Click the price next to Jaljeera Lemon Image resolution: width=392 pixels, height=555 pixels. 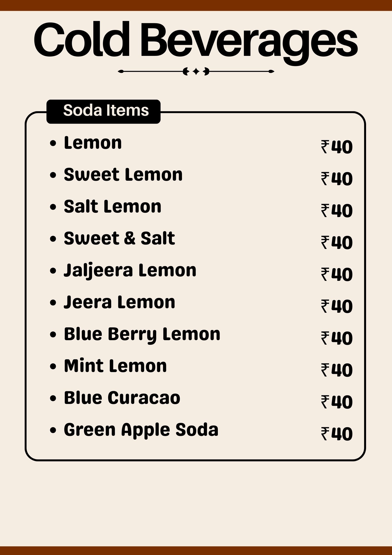click(x=337, y=274)
